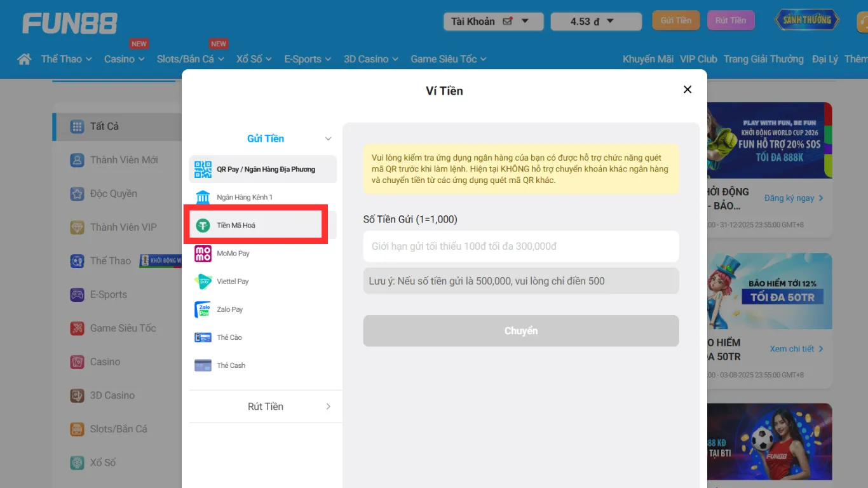Expand the balance dropdown showing 4.53 đ
This screenshot has height=488, width=868.
[595, 21]
